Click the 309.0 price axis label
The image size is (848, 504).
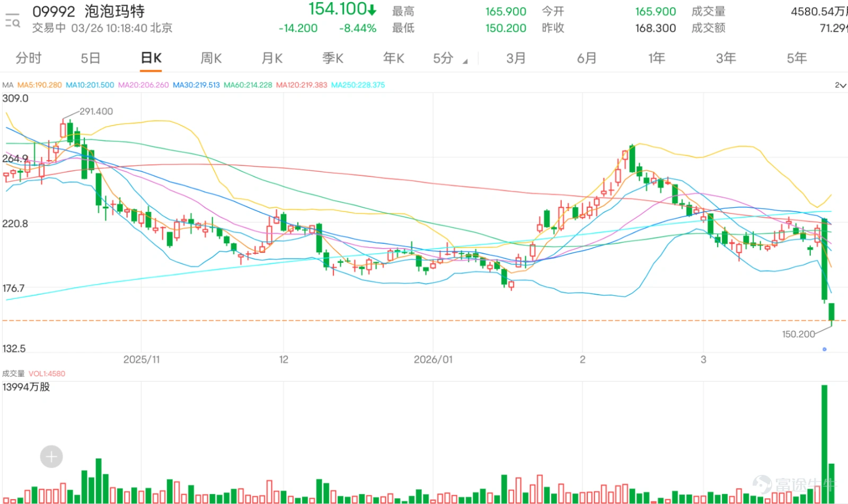15,98
